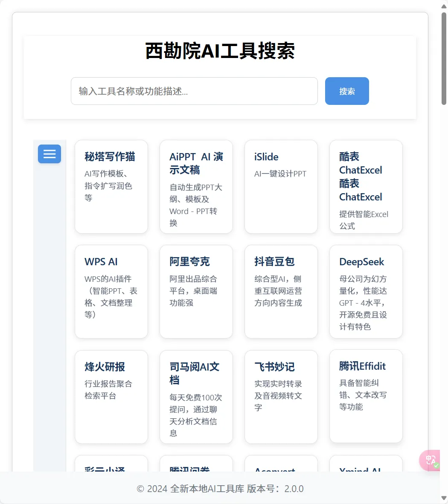Click the page scrollbar thumb

[444, 58]
